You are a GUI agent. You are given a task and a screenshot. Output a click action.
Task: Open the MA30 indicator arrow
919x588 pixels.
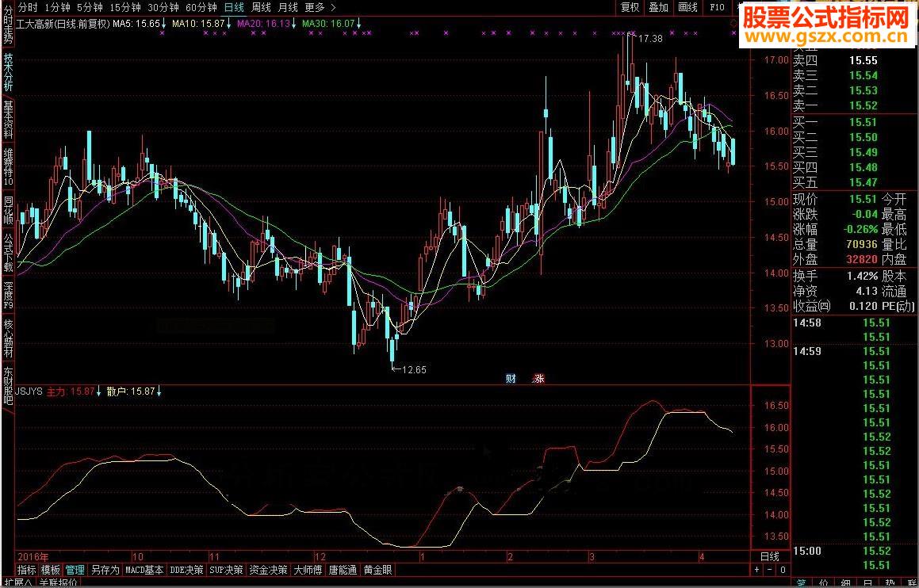358,24
